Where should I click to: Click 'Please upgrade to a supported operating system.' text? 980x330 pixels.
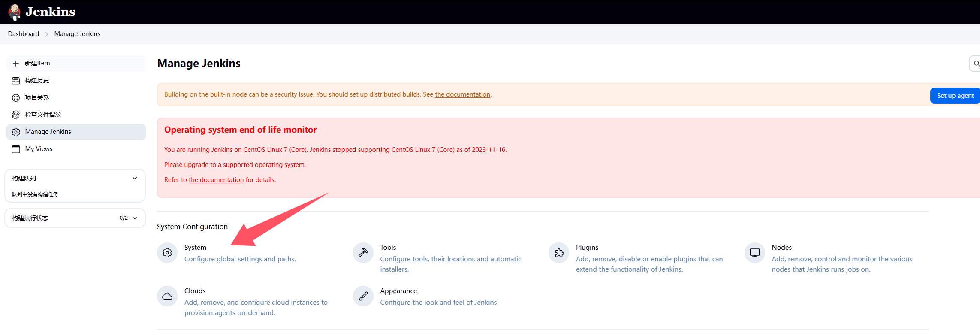[235, 165]
